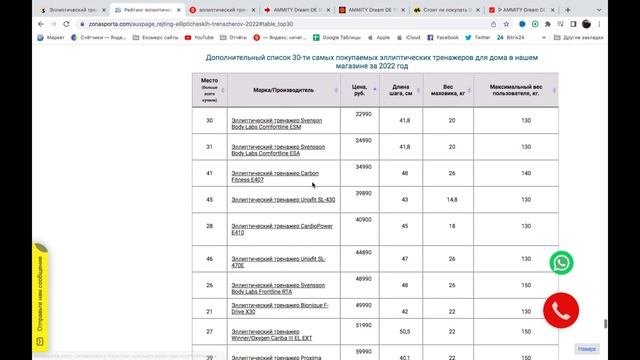
Task: Click the table heading about 30 trainers
Action: 372,62
